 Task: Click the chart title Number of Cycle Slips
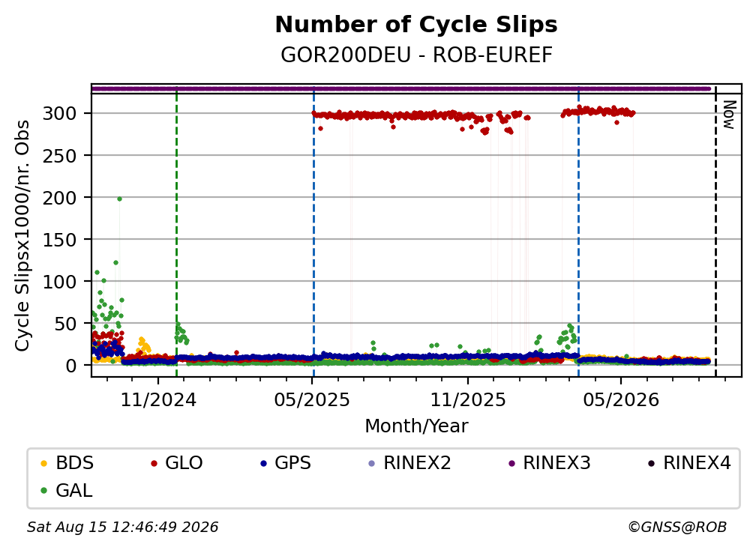[416, 25]
